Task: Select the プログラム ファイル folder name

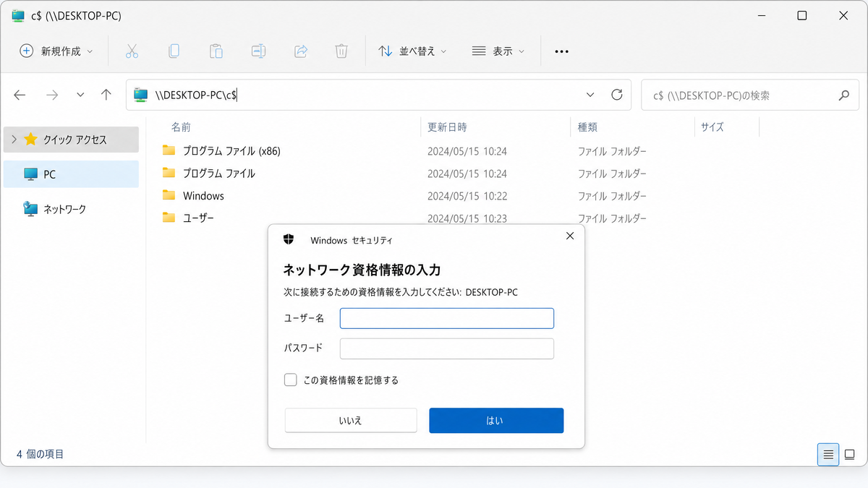Action: click(219, 174)
